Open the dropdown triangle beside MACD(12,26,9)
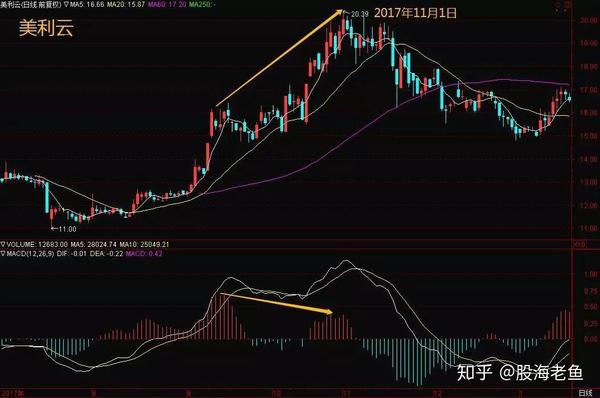 coord(3,253)
